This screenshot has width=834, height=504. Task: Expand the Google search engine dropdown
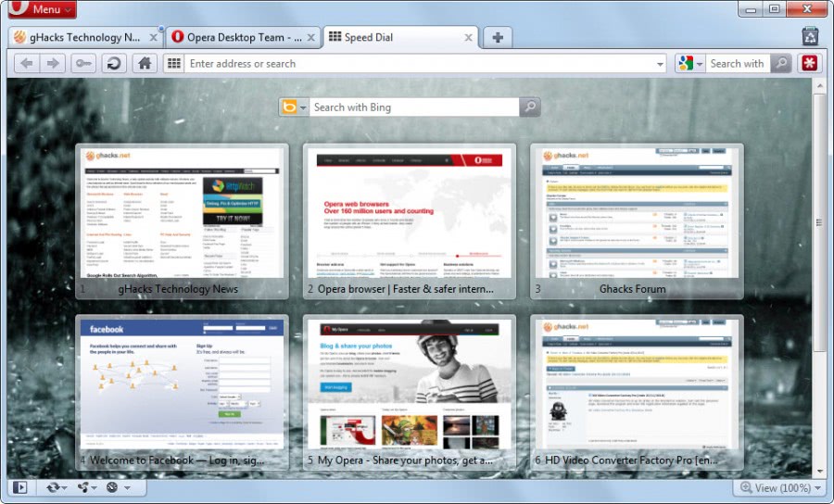pyautogui.click(x=699, y=64)
